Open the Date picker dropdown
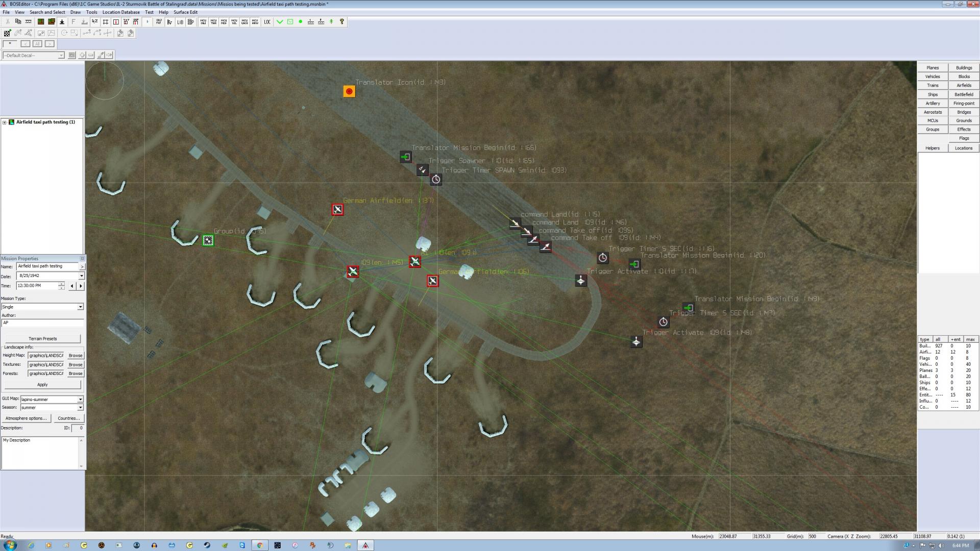This screenshot has width=980, height=551. click(81, 275)
